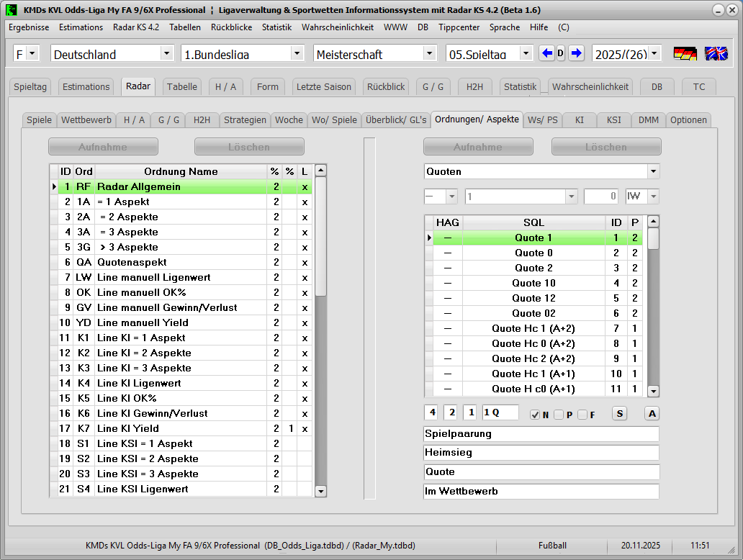Open the Deutschland country dropdown
Viewport: 743px width, 560px height.
tap(166, 54)
